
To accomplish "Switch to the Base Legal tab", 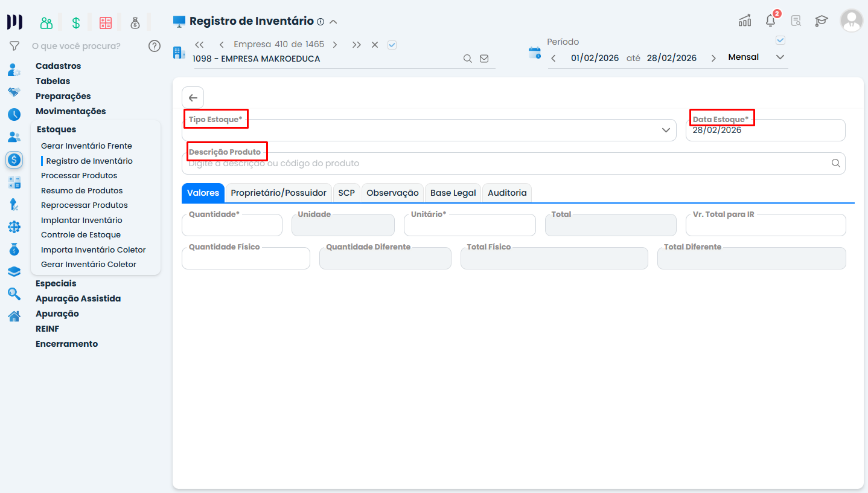I will click(453, 193).
